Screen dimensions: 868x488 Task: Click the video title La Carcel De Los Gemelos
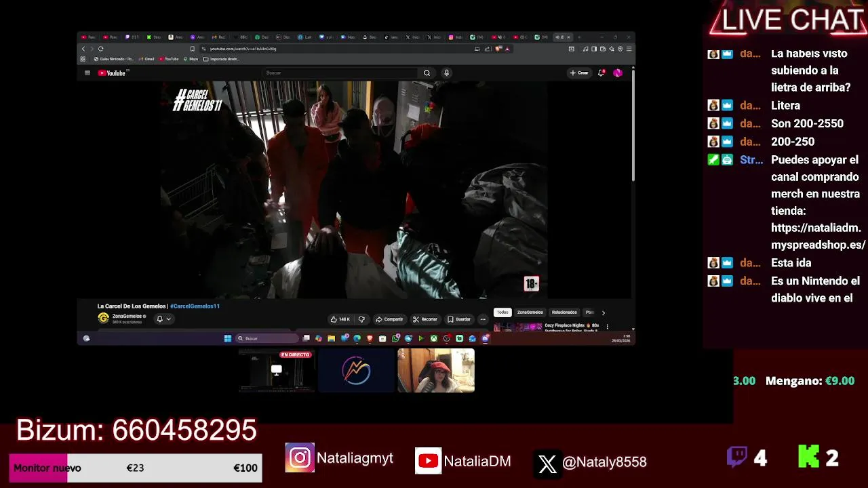(x=132, y=306)
